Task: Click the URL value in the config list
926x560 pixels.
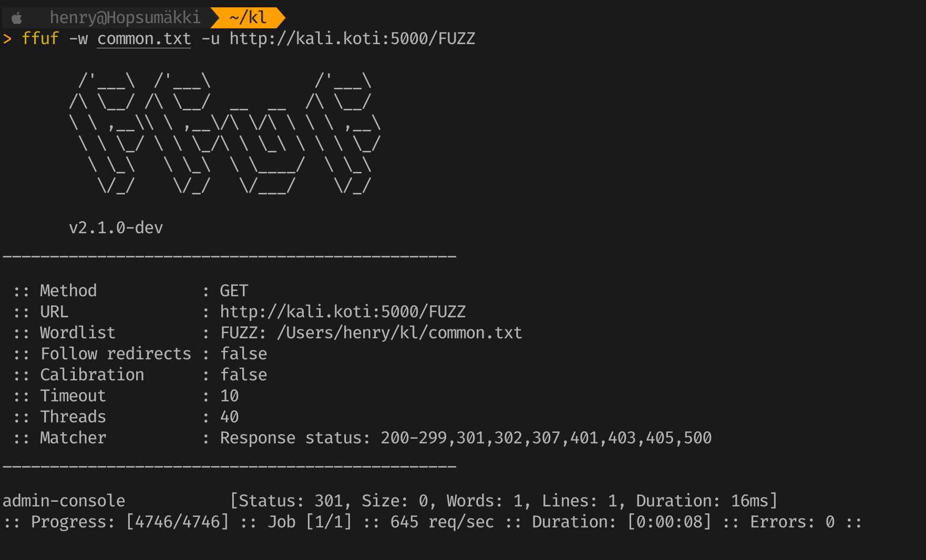Action: point(343,312)
